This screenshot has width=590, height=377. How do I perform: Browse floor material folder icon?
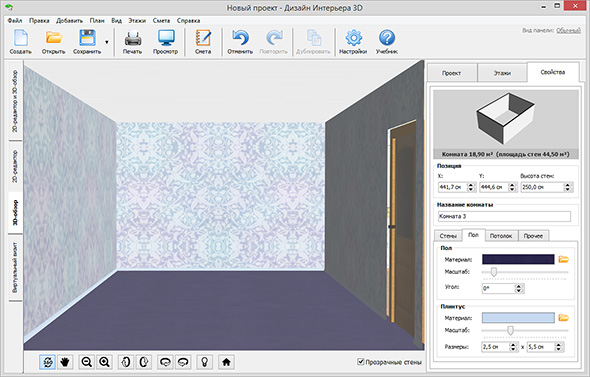(563, 259)
